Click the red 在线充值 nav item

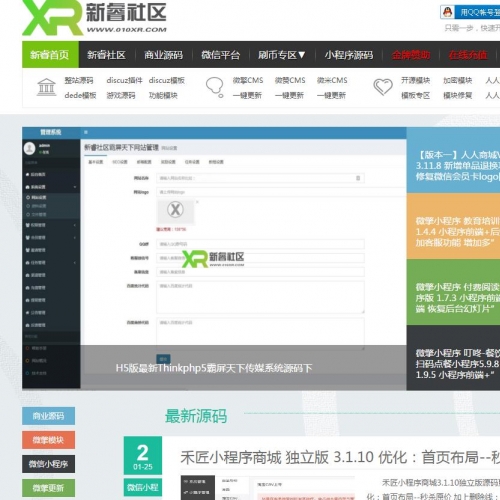pyautogui.click(x=468, y=55)
